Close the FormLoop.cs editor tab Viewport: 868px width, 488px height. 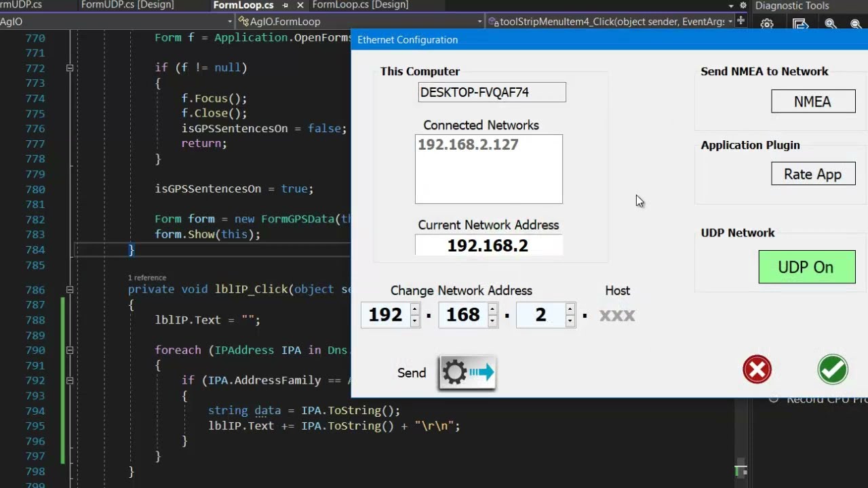point(300,5)
